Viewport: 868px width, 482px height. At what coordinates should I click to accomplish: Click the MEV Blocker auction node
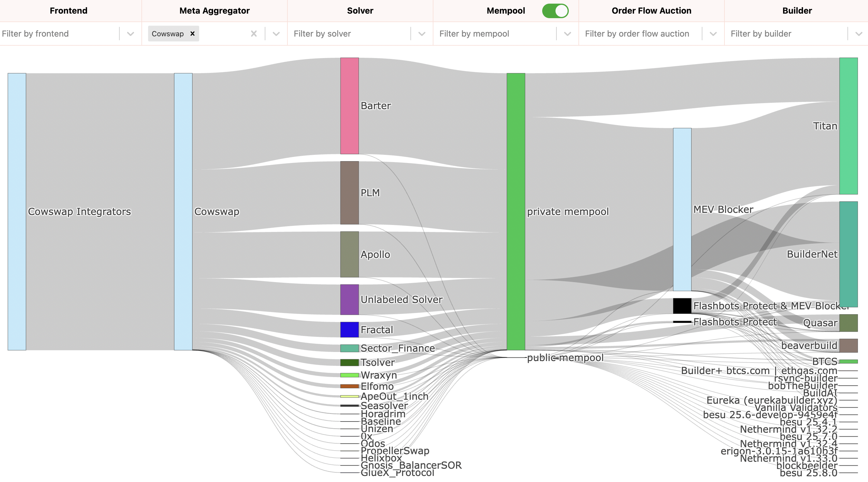682,209
